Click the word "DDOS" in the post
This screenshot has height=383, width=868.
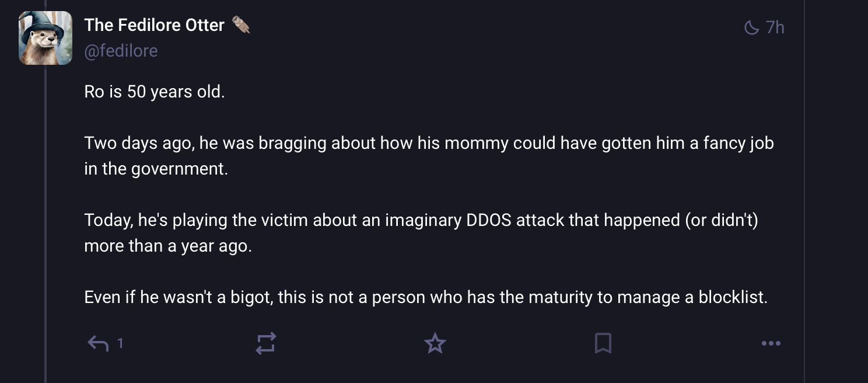[487, 220]
